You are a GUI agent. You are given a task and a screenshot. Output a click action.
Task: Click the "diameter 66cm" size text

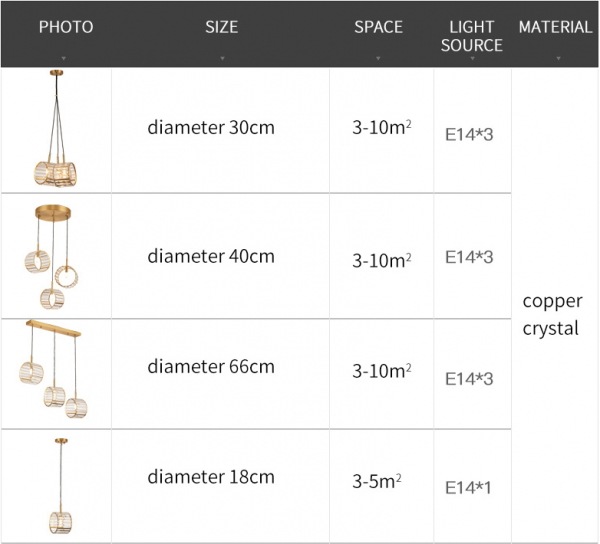[x=211, y=366]
